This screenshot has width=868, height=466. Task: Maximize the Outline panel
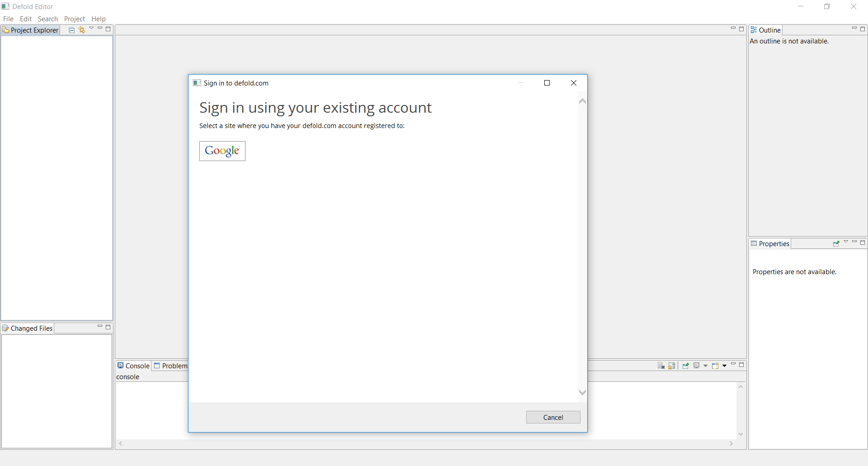[863, 29]
